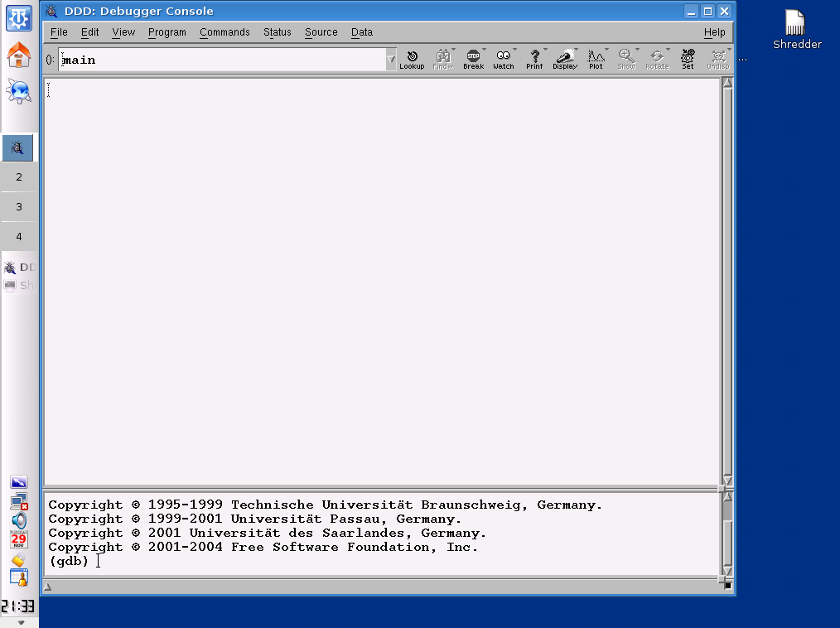Activate the Sh taskbar entry below DDD
This screenshot has width=840, height=628.
pos(20,285)
